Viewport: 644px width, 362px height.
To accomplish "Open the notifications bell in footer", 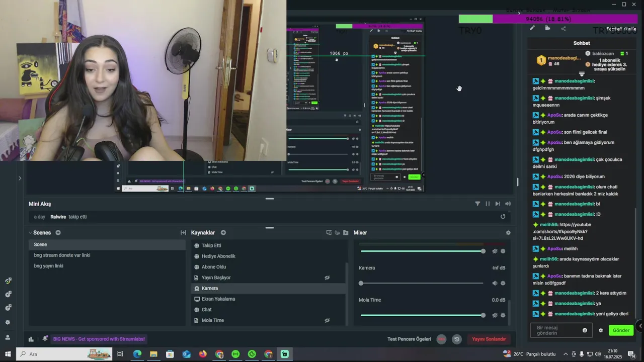I will (x=45, y=339).
